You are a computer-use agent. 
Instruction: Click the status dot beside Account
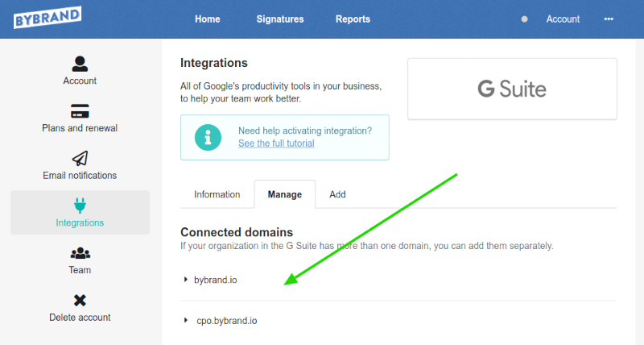coord(525,19)
